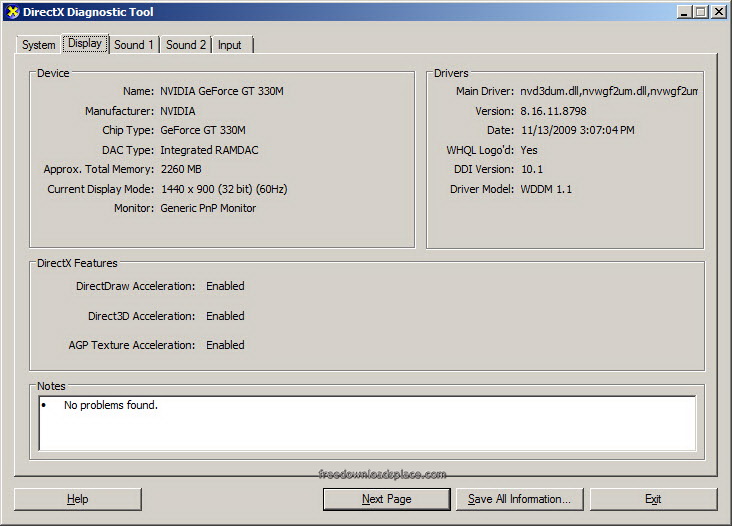Maximize the DirectX Diagnostic Tool window

(x=701, y=12)
